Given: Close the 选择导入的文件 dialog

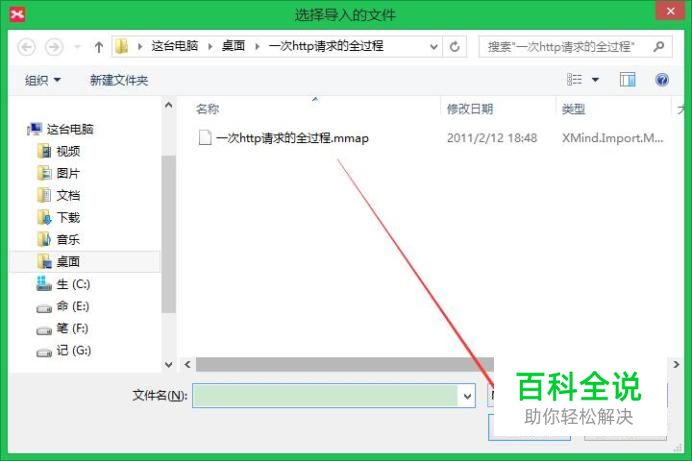Looking at the screenshot, I should (x=670, y=11).
